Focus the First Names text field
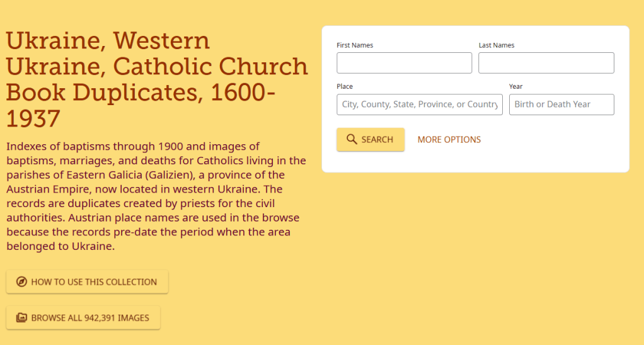The image size is (644, 345). coord(404,63)
